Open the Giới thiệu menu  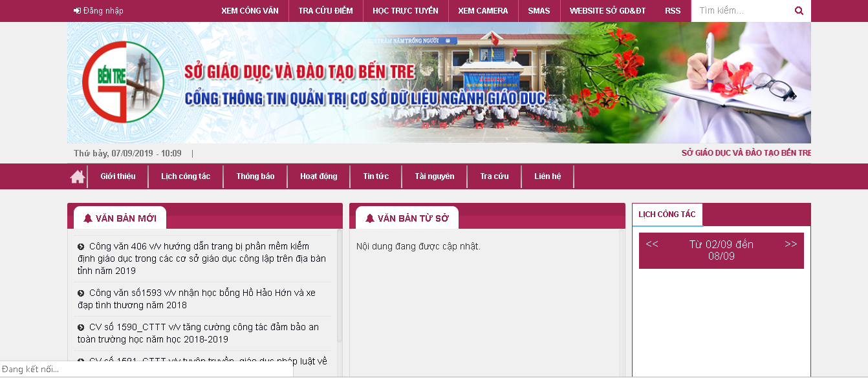click(118, 176)
